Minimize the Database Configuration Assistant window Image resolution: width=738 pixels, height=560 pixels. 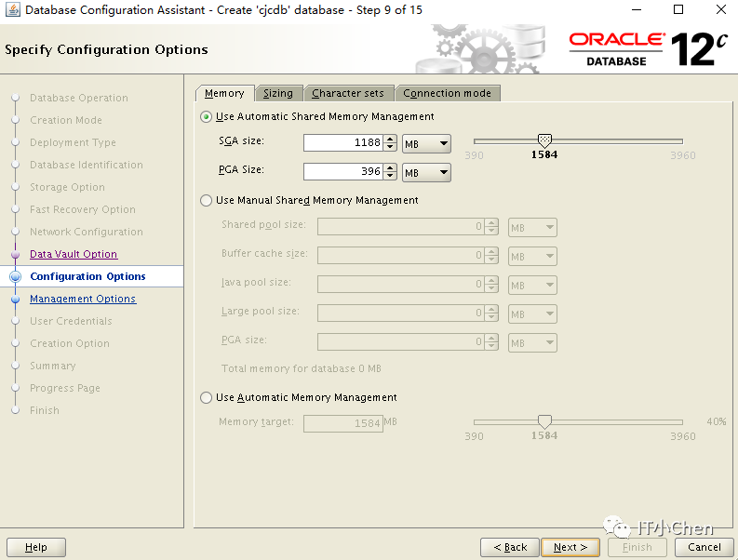pyautogui.click(x=637, y=9)
